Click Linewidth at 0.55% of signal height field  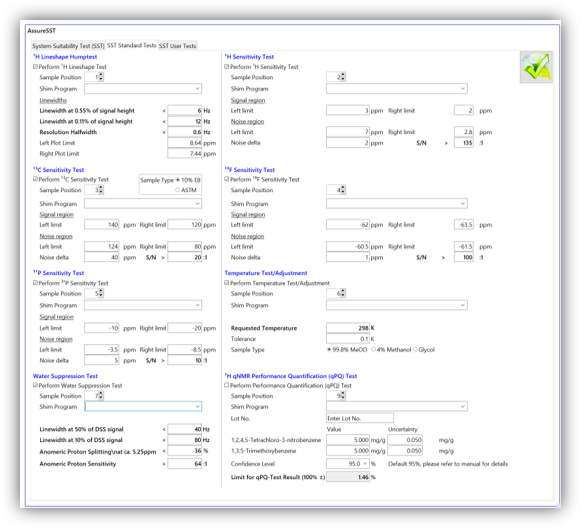[185, 110]
